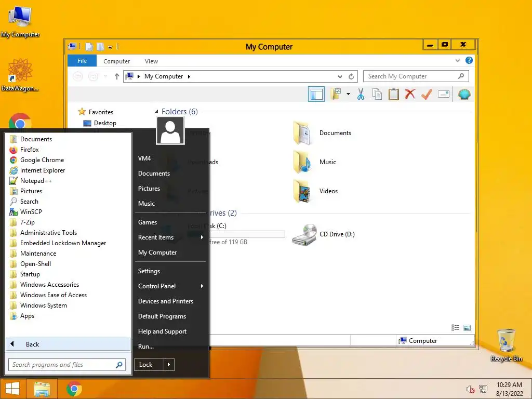Screen dimensions: 532x399
Task: Toggle the navigation pane toolbar button
Action: 316,94
